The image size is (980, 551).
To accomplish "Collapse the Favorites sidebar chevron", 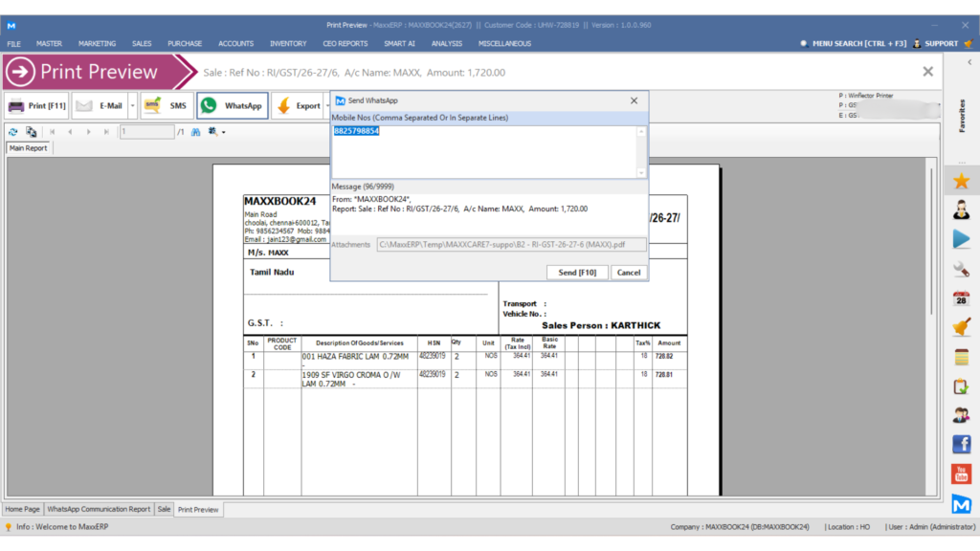I will [x=969, y=62].
